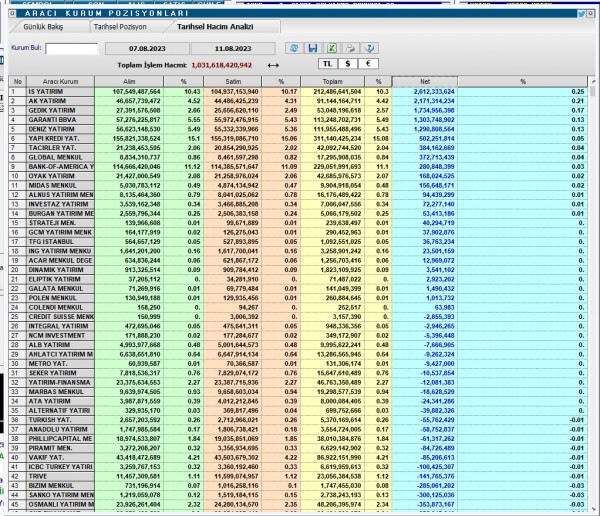Select the VAKIF YAT. row
Image resolution: width=600 pixels, height=516 pixels.
(x=298, y=457)
